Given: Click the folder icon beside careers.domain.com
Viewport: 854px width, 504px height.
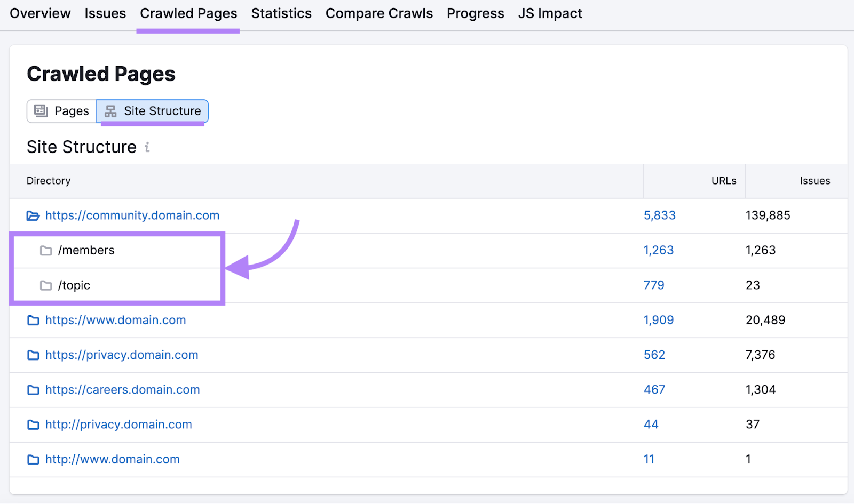Looking at the screenshot, I should (x=33, y=390).
